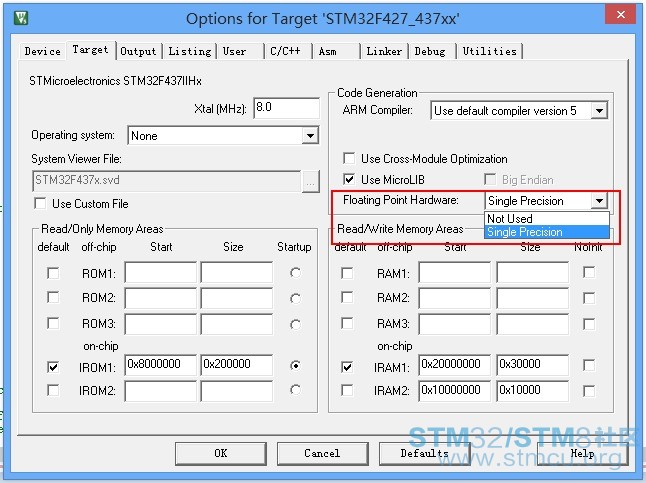Restore settings with Defaults button
646x483 pixels.
424,453
